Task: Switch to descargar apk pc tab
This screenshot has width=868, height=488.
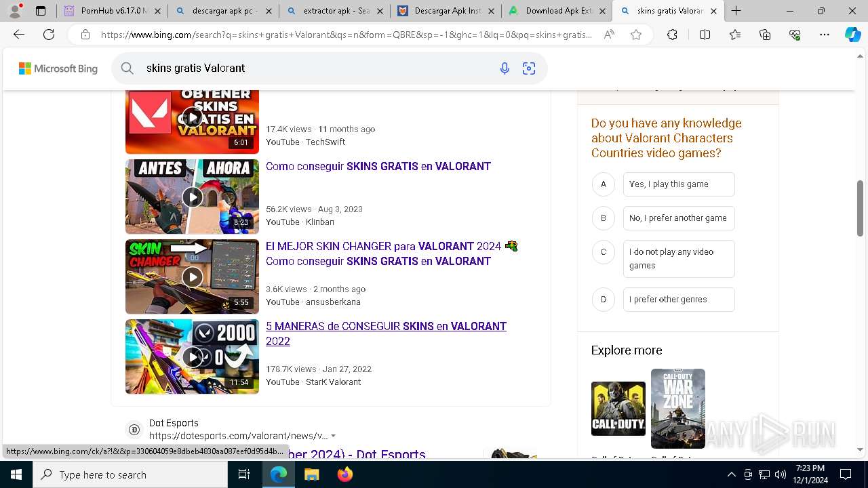Action: [223, 11]
